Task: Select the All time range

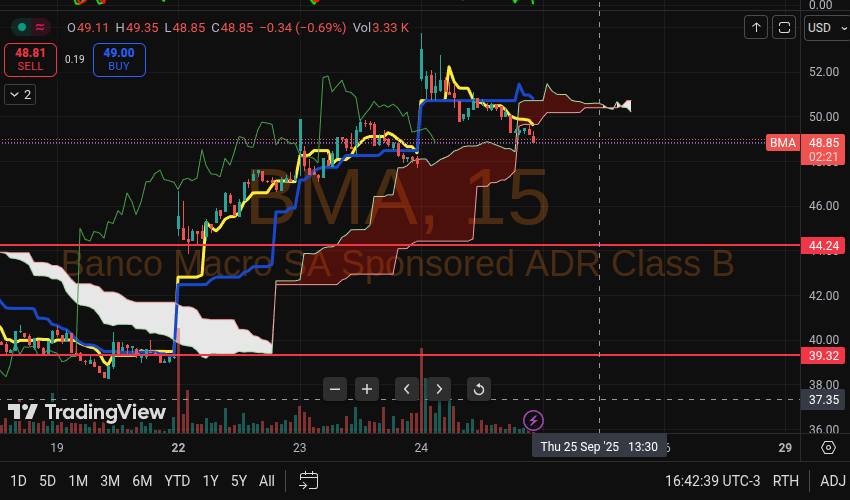Action: click(267, 481)
